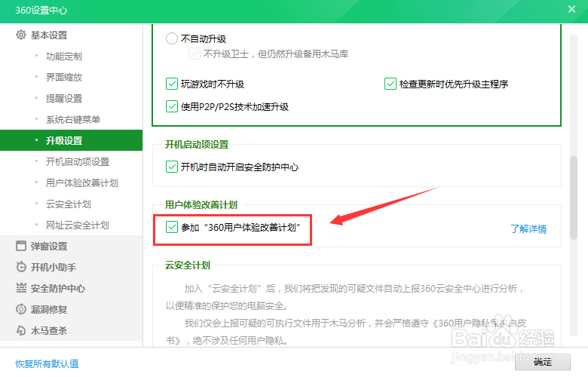Open 界面缩放 settings

pyautogui.click(x=64, y=77)
